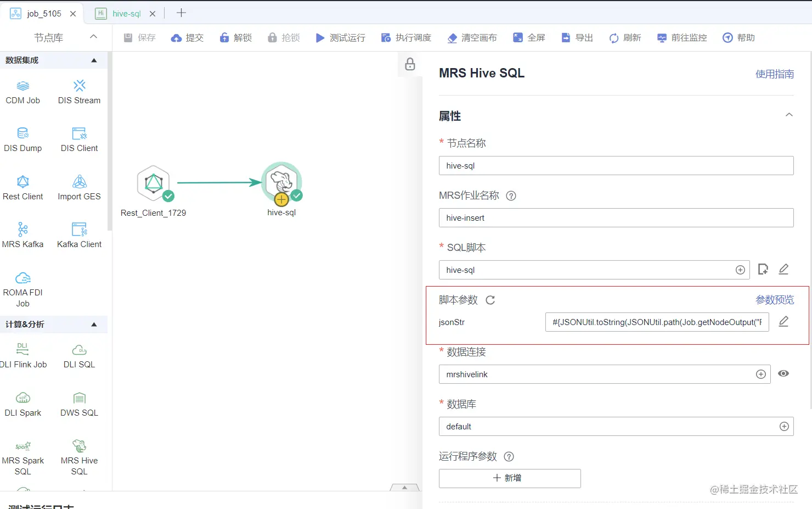
Task: Select the DIS Client node icon
Action: click(80, 133)
